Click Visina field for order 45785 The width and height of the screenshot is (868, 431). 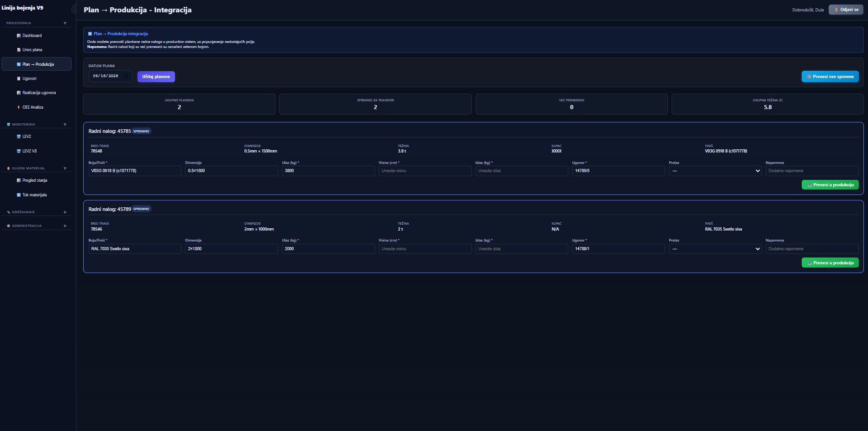pyautogui.click(x=425, y=171)
